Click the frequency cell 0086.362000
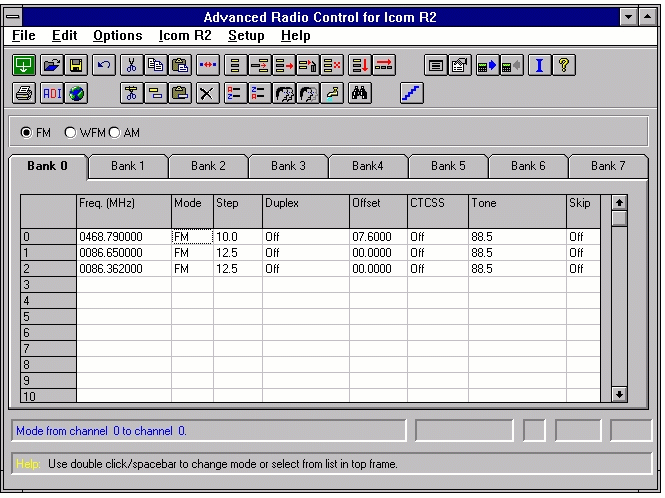 pos(124,269)
